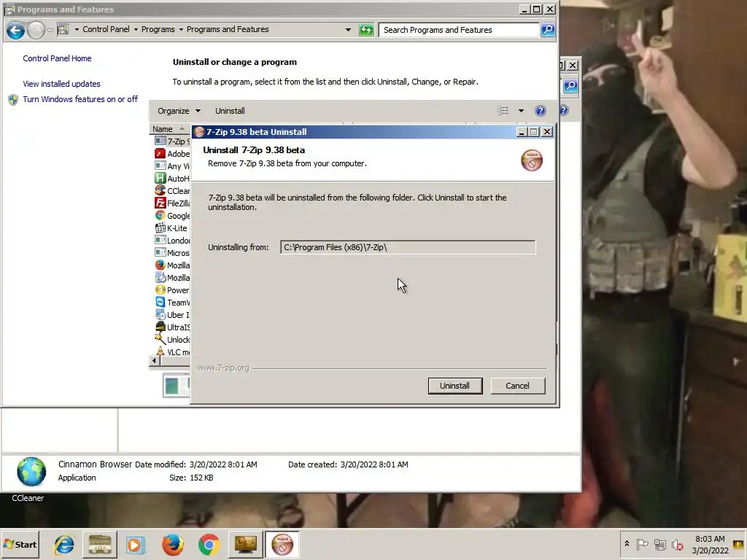Click the Programs breadcrumb
The height and width of the screenshot is (560, 747).
point(158,29)
